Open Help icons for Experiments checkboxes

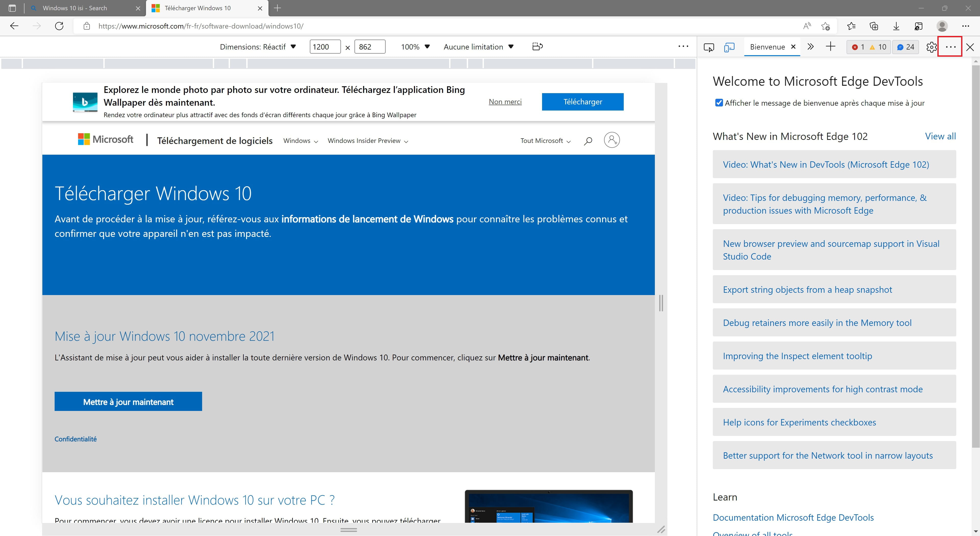tap(834, 422)
